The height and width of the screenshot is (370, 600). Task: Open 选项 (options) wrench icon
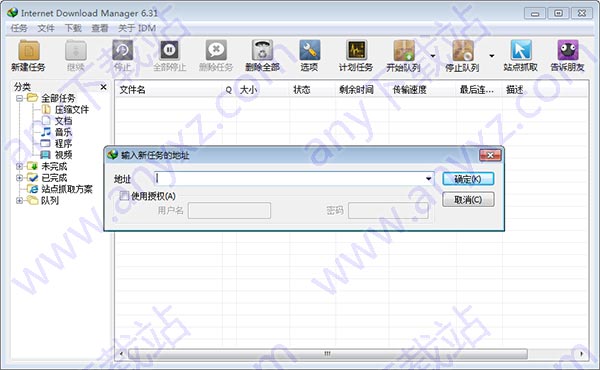coord(309,50)
